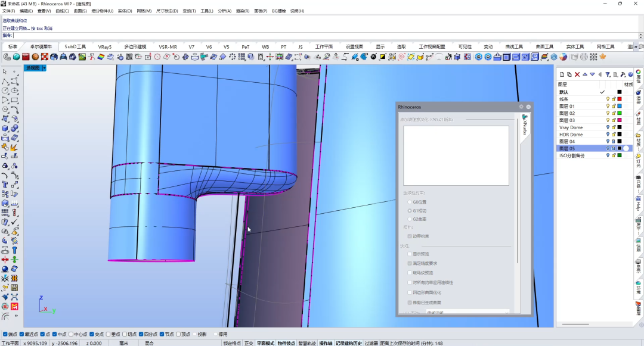Toggle 平面模式 planar mode in status bar
The image size is (644, 346).
point(266,343)
